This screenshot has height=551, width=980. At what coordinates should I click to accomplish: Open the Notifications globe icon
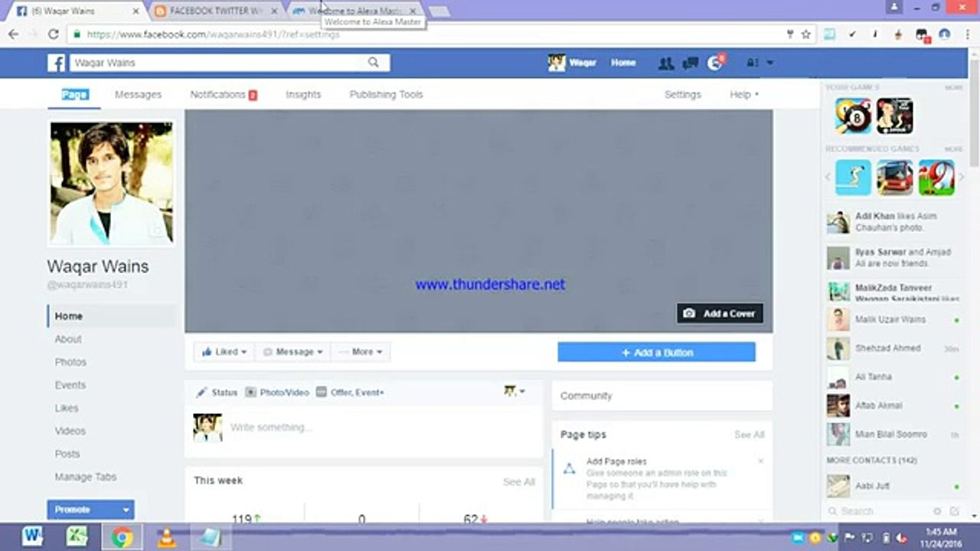[x=715, y=64]
